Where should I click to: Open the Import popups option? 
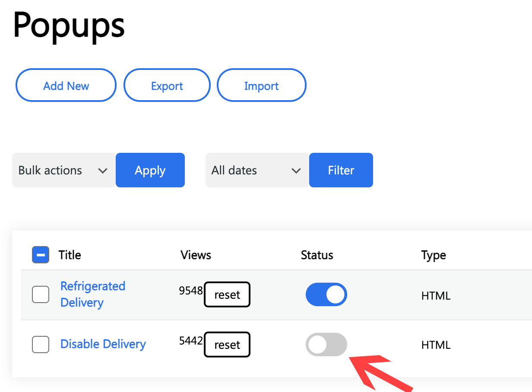point(261,85)
